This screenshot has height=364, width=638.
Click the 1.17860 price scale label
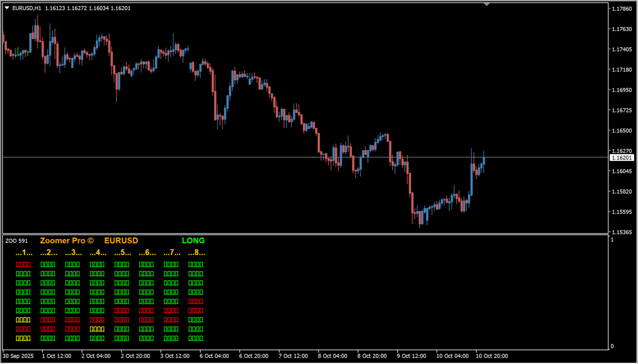(621, 9)
